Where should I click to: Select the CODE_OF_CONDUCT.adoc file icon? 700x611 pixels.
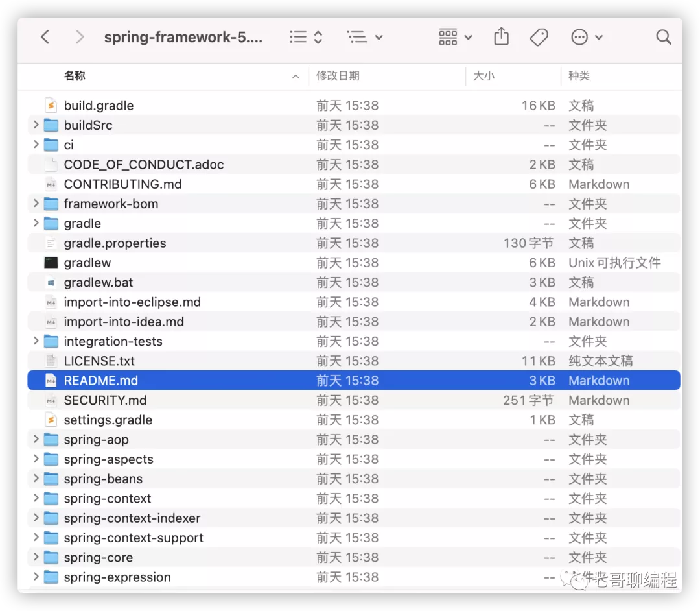coord(51,164)
